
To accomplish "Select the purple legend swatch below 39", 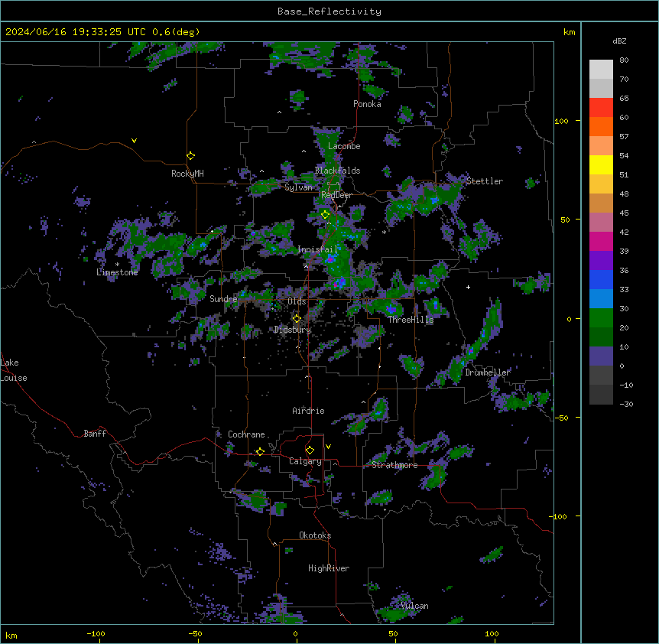I will tap(601, 260).
